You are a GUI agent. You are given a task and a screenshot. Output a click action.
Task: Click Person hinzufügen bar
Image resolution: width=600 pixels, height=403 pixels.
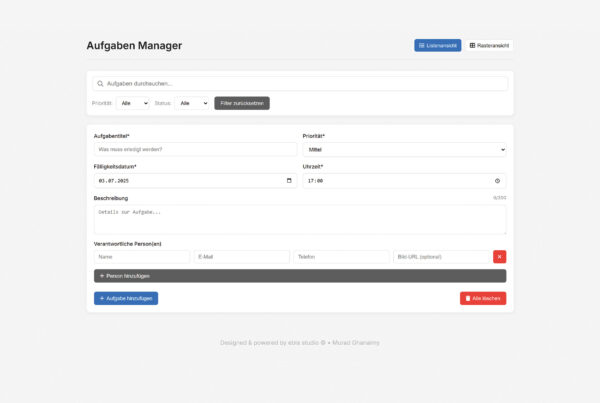pos(300,276)
